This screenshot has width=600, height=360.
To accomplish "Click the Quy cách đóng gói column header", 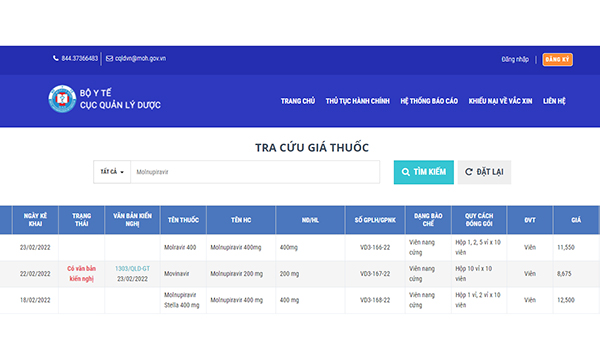I will [x=479, y=220].
